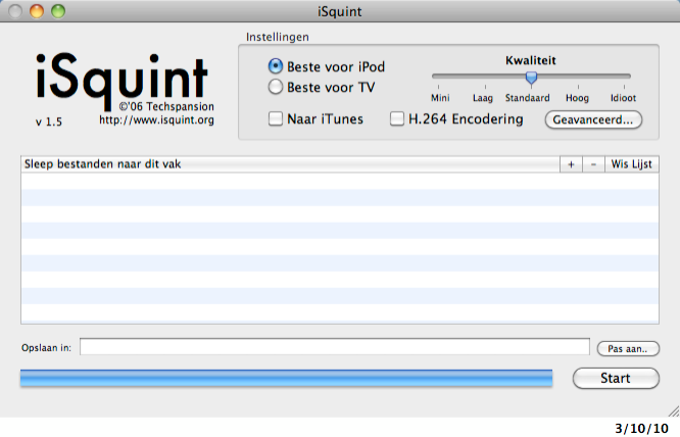Click the ©'06 Techspansion text
This screenshot has height=437, width=680.
[x=167, y=106]
